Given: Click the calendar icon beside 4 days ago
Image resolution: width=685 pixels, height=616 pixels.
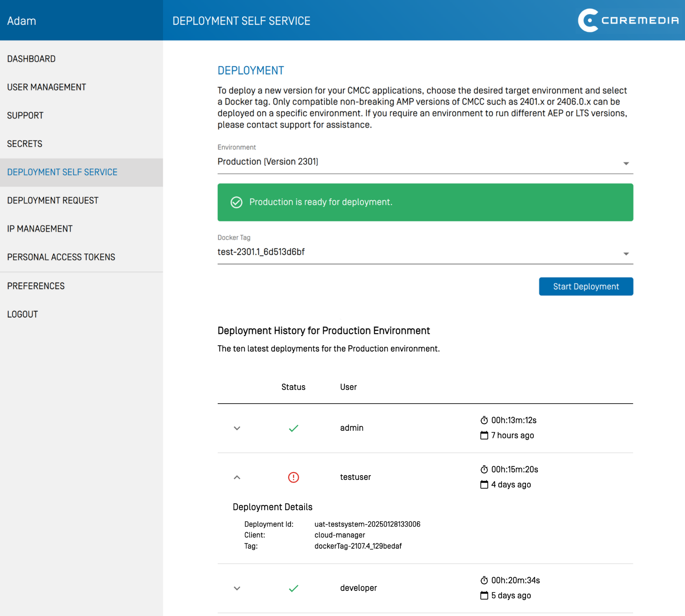Looking at the screenshot, I should click(484, 484).
